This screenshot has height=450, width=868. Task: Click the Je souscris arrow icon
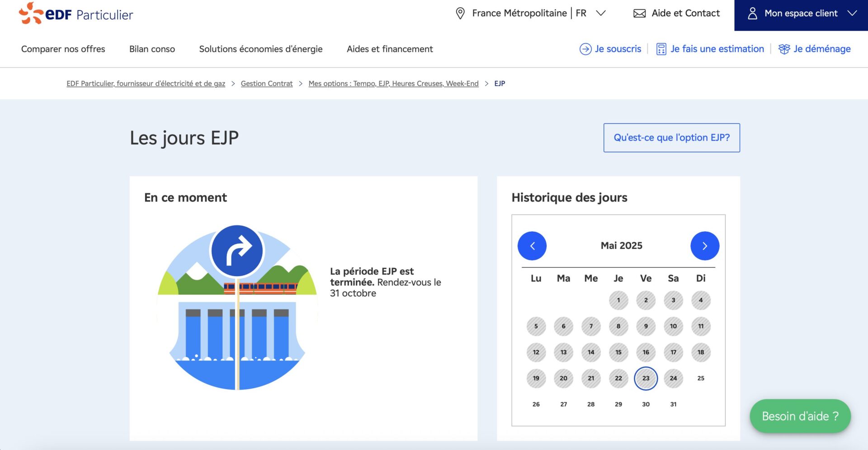(585, 49)
